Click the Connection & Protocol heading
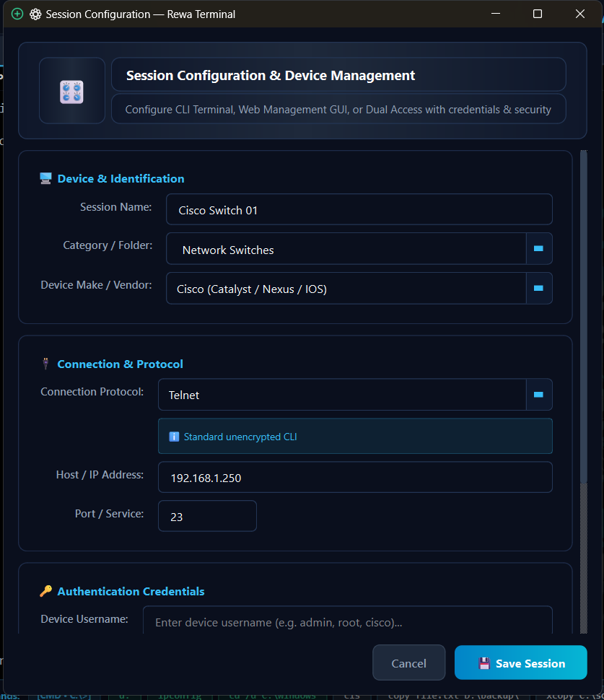604x700 pixels. 120,364
